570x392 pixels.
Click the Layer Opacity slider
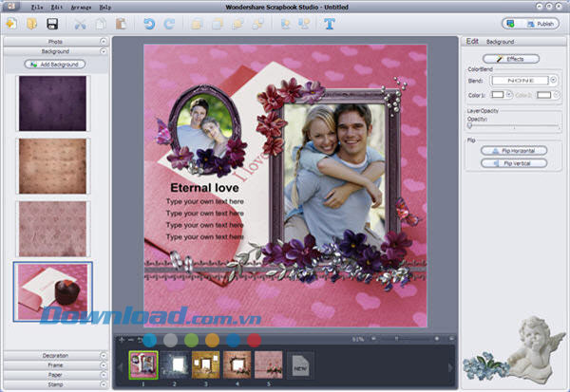[514, 126]
